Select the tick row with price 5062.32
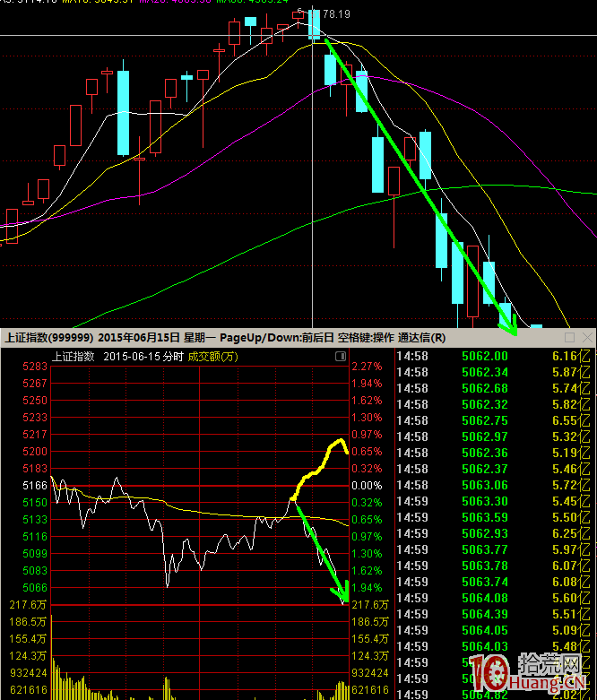Screen dimensions: 597x700 coord(493,404)
